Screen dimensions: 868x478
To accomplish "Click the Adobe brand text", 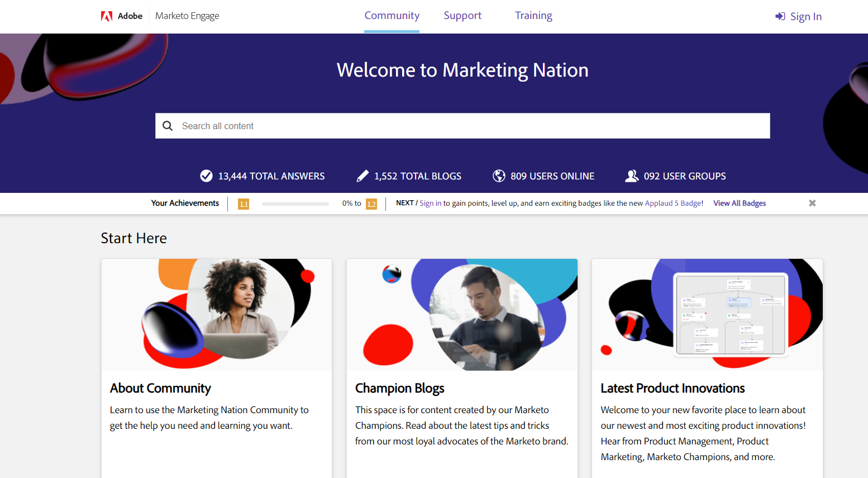I will pyautogui.click(x=130, y=16).
